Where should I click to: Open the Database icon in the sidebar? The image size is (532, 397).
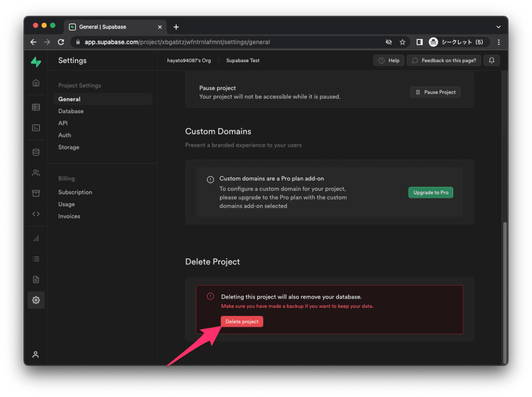[x=36, y=152]
